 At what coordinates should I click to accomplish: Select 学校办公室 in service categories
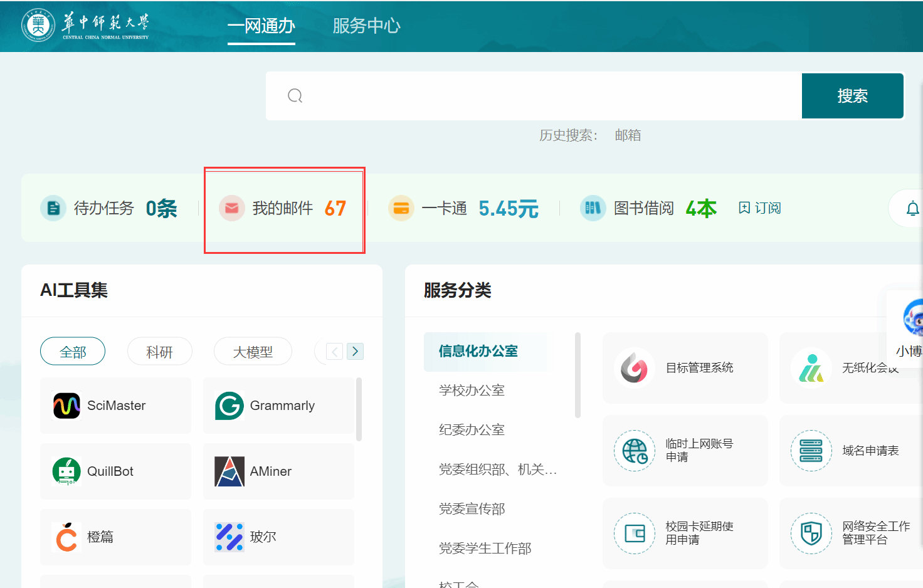tap(472, 391)
